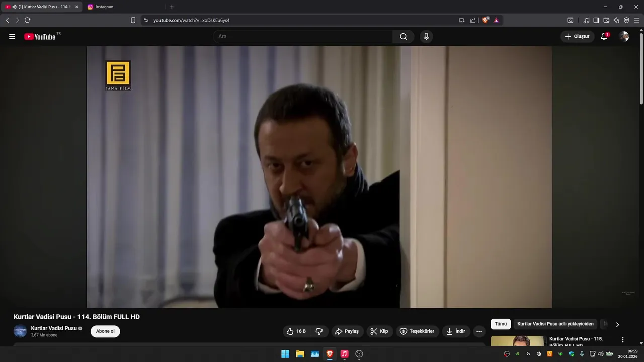Click the microphone tray icon
644x362 pixels.
582,354
